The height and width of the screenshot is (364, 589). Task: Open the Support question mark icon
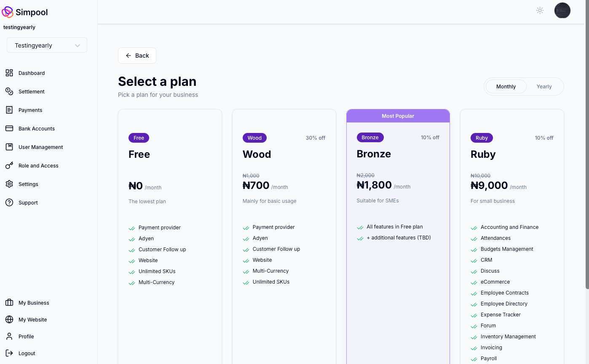(9, 202)
